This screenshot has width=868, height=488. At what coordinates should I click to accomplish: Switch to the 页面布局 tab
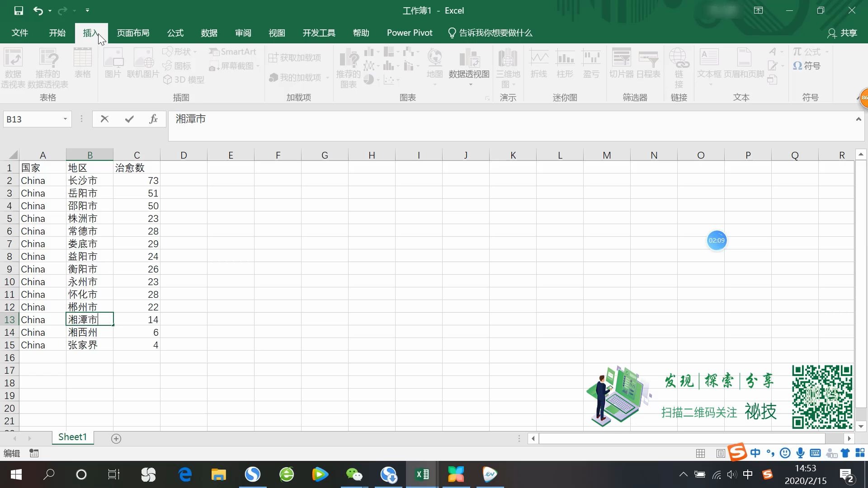(x=133, y=33)
